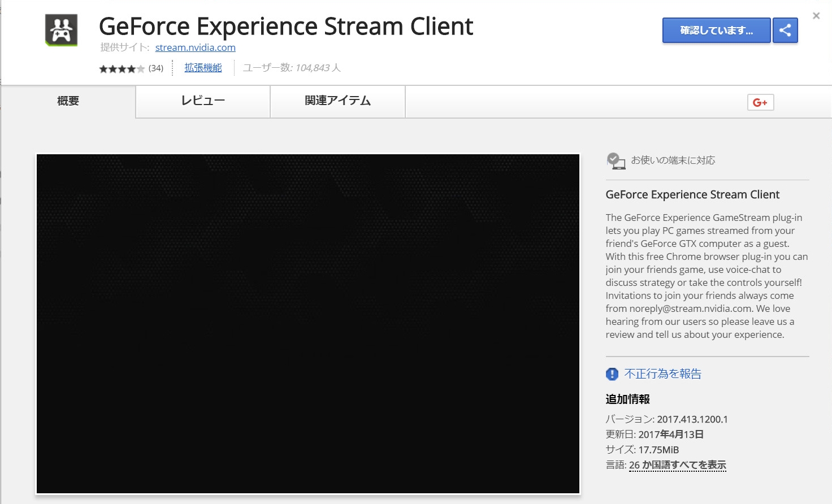
Task: Click the blue share icon button
Action: 785,31
